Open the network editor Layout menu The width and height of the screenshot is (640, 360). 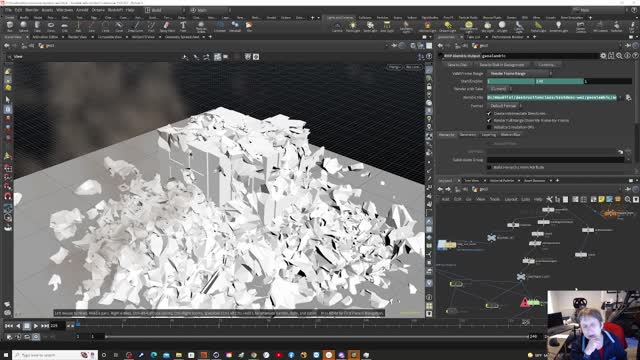pyautogui.click(x=511, y=199)
